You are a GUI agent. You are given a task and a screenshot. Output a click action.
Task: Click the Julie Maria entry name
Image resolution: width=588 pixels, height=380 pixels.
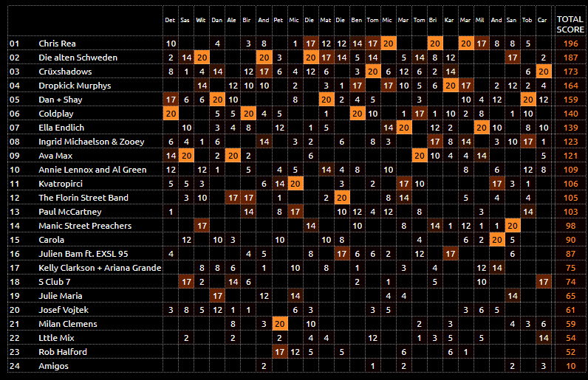60,296
